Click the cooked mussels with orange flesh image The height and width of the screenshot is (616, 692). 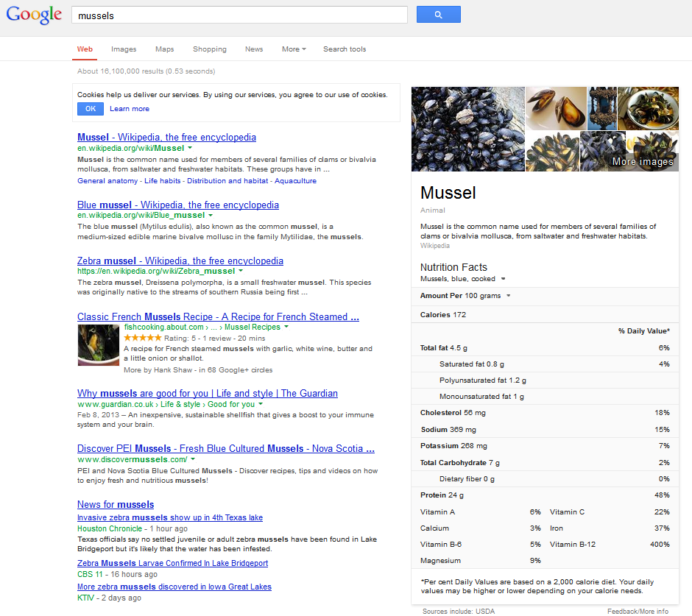pos(552,151)
